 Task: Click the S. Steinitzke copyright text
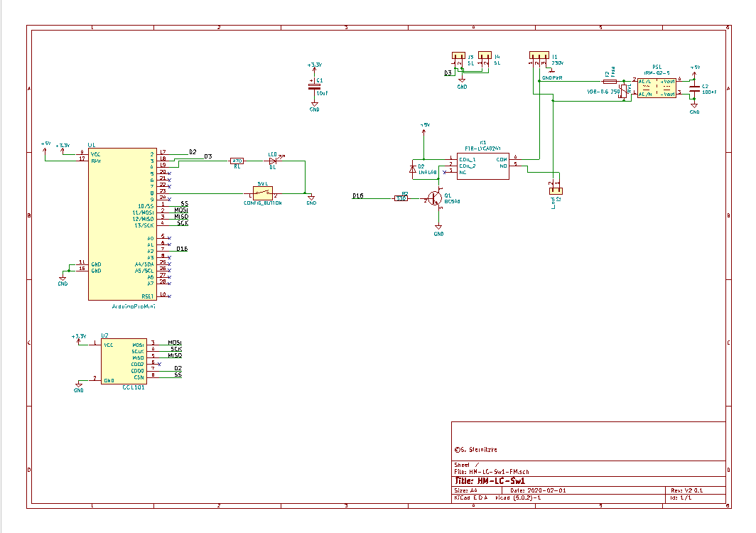pos(475,450)
